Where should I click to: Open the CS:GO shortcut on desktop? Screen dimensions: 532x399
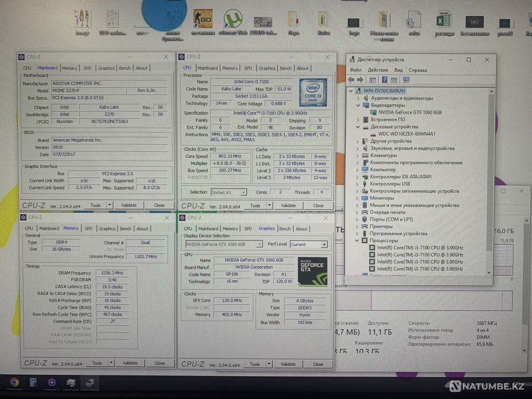(x=203, y=22)
